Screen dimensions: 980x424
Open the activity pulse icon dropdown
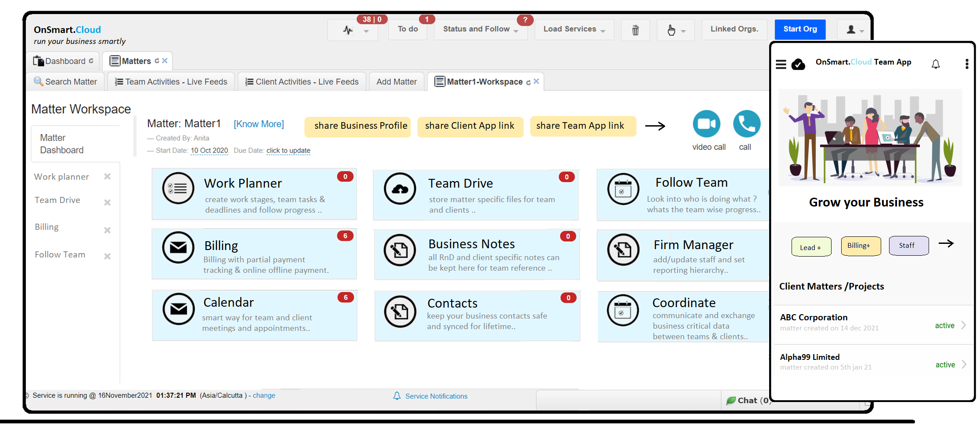click(x=352, y=30)
